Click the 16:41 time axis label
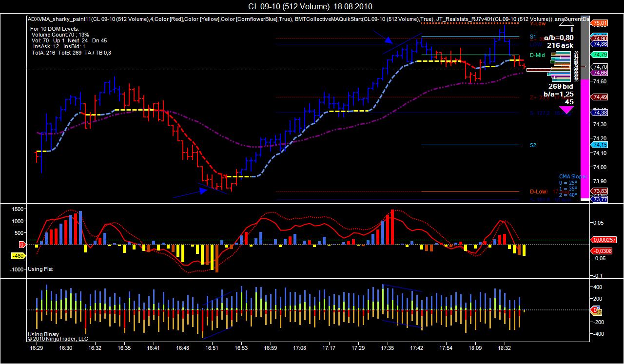 [154, 348]
